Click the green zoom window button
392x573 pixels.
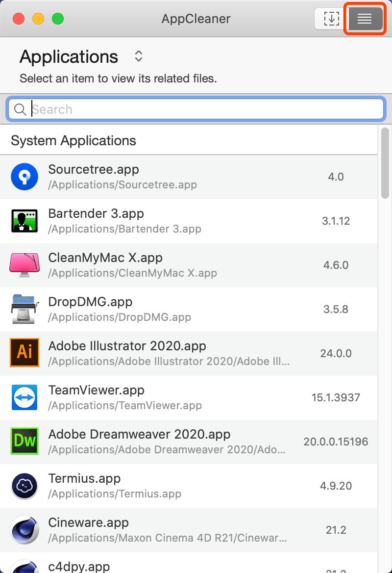pos(58,19)
